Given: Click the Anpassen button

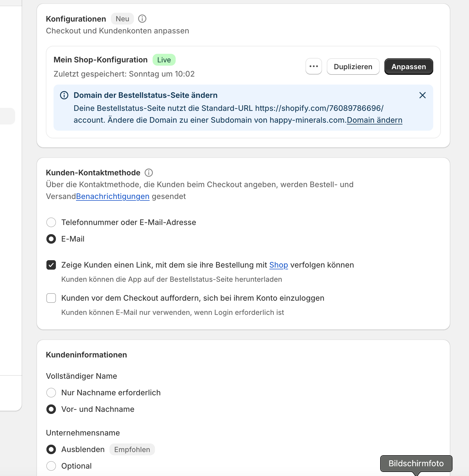Looking at the screenshot, I should pyautogui.click(x=409, y=67).
